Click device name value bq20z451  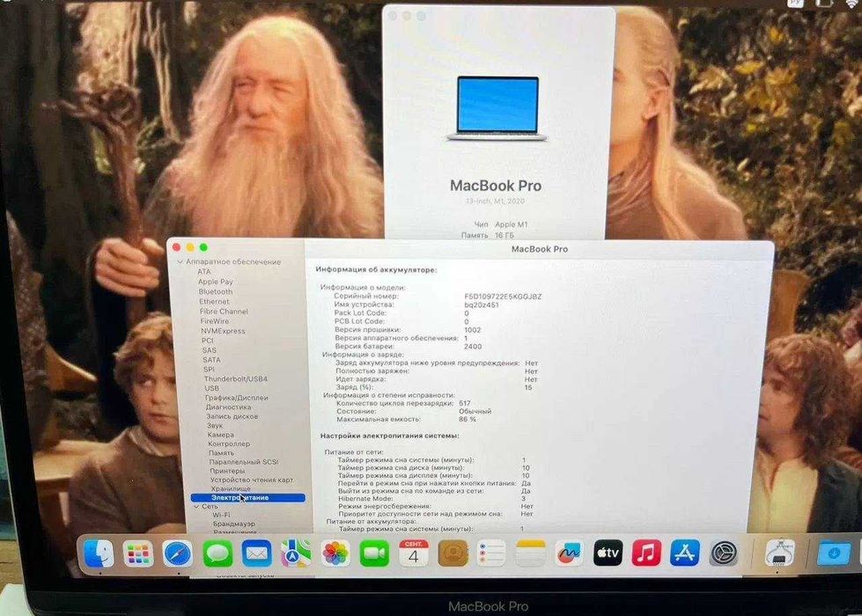click(x=482, y=304)
